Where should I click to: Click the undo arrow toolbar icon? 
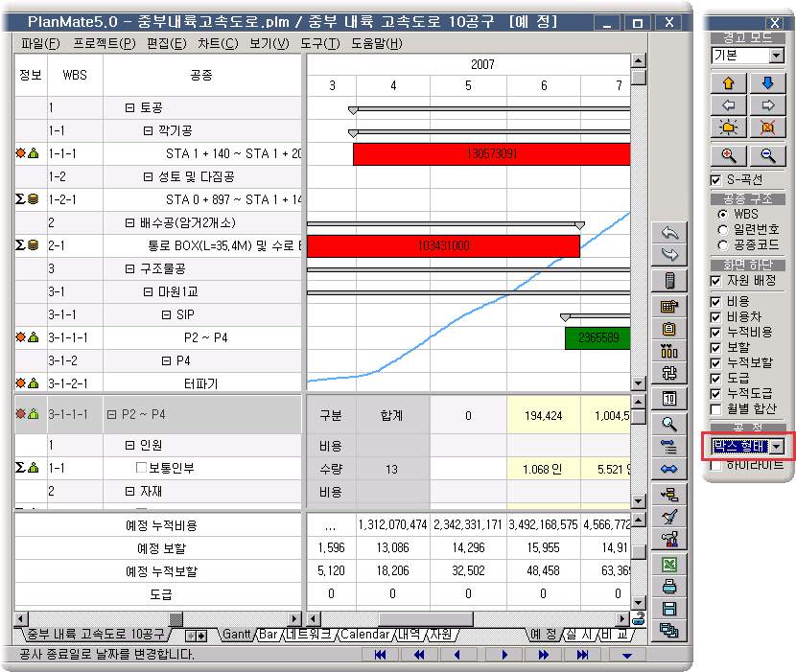(x=669, y=233)
